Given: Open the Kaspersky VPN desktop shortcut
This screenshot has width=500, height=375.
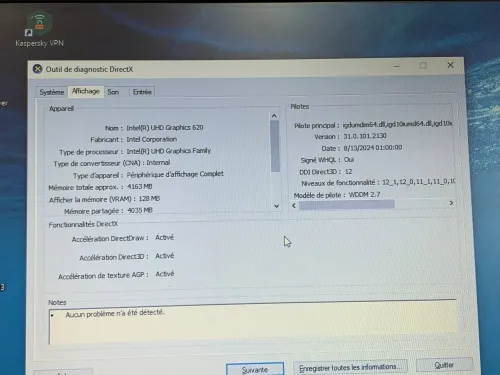Looking at the screenshot, I should [x=39, y=29].
